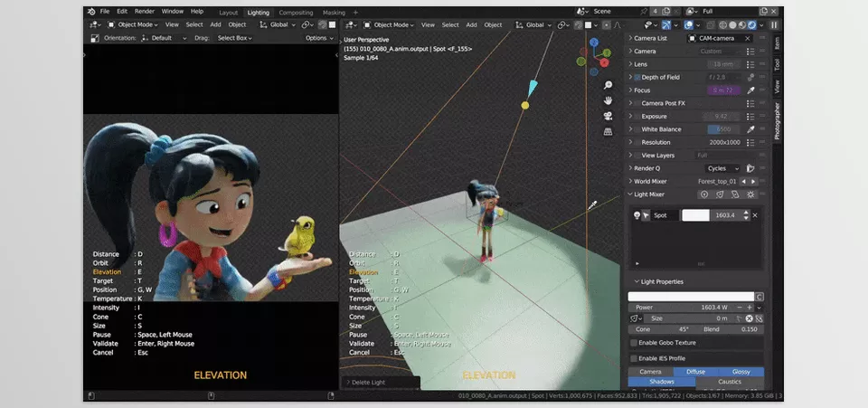Click the Spot light white color swatch
The height and width of the screenshot is (408, 868).
(x=695, y=215)
